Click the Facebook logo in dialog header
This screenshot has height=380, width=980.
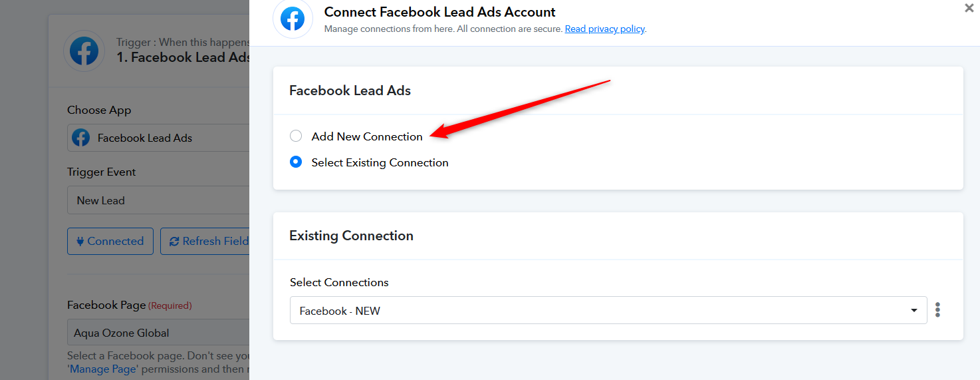click(x=293, y=19)
